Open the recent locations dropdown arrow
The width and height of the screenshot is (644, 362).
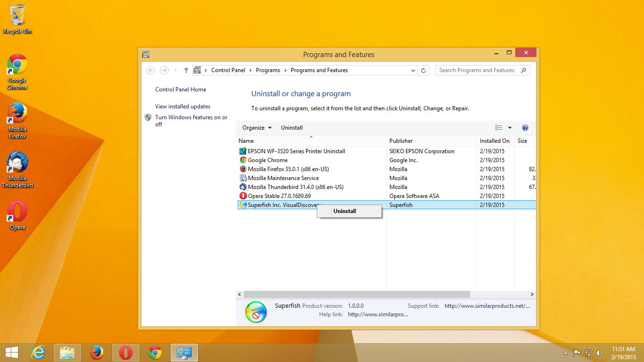point(176,70)
